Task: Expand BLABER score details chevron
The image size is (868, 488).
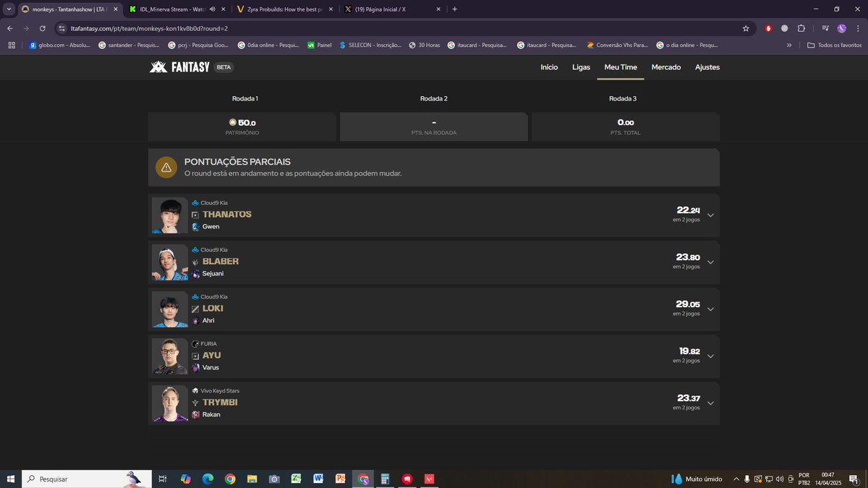Action: point(710,262)
